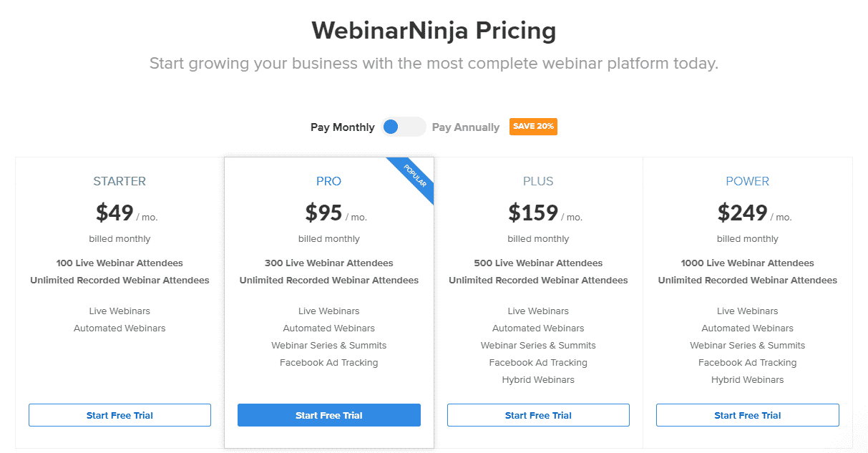Start Free Trial for the Starter plan

coord(120,415)
